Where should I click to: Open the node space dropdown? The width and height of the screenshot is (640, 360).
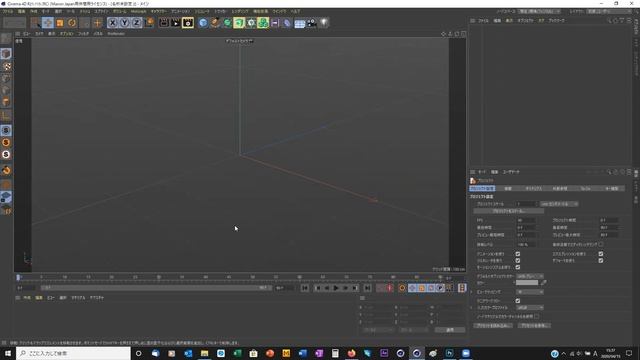coord(539,11)
